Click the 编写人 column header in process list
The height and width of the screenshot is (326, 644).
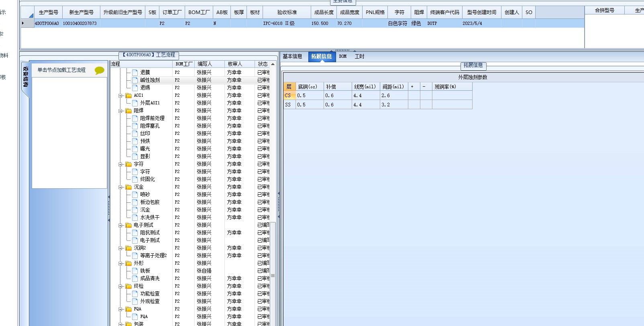click(x=210, y=64)
